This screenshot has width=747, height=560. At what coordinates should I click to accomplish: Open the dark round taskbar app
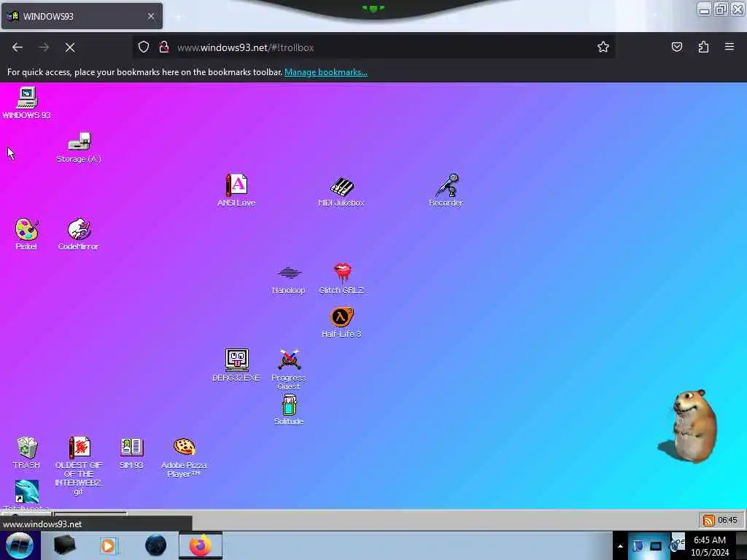pos(155,545)
